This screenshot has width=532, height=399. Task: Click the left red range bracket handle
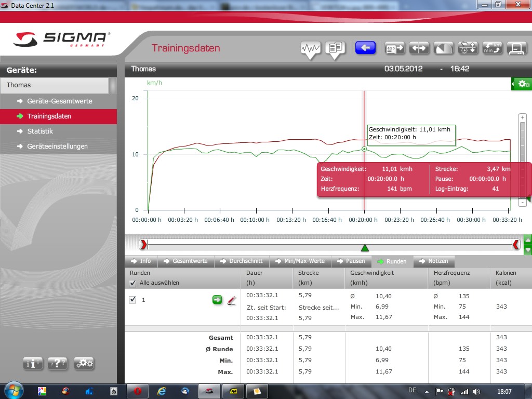pyautogui.click(x=143, y=244)
